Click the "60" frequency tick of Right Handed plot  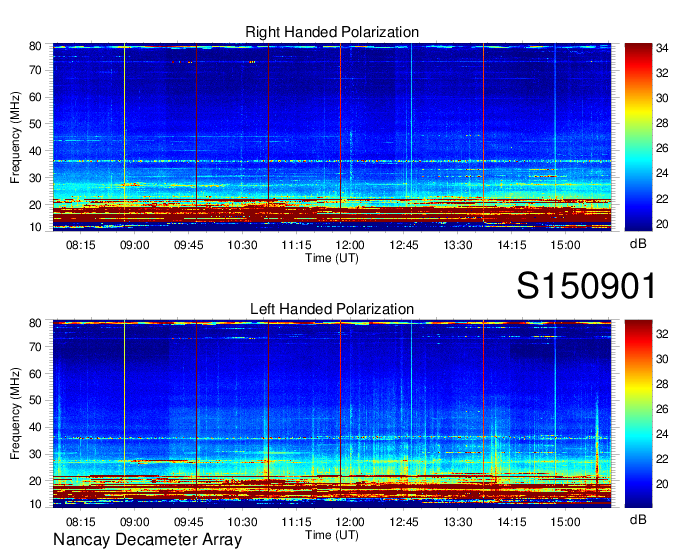coord(35,97)
